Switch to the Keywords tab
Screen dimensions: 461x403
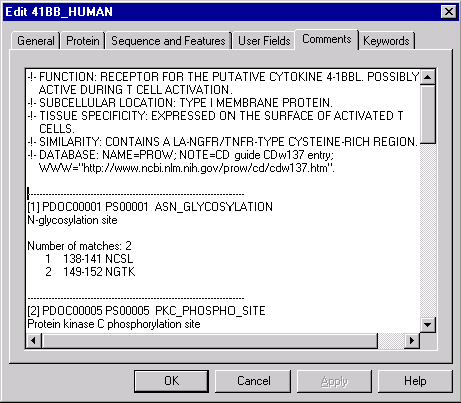coord(386,41)
